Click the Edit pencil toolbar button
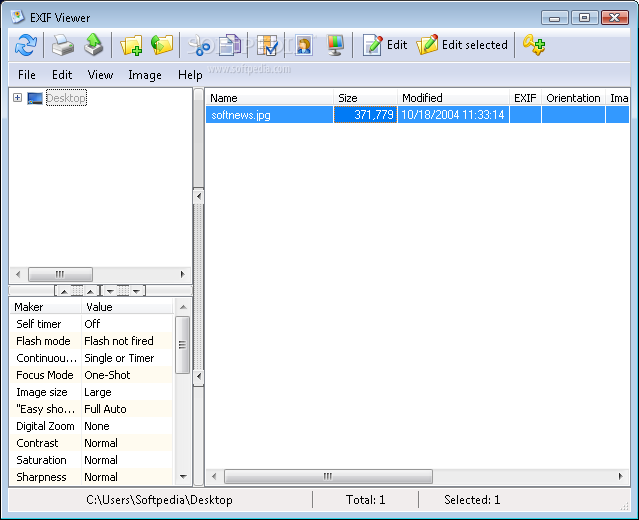Image resolution: width=639 pixels, height=520 pixels. tap(385, 45)
